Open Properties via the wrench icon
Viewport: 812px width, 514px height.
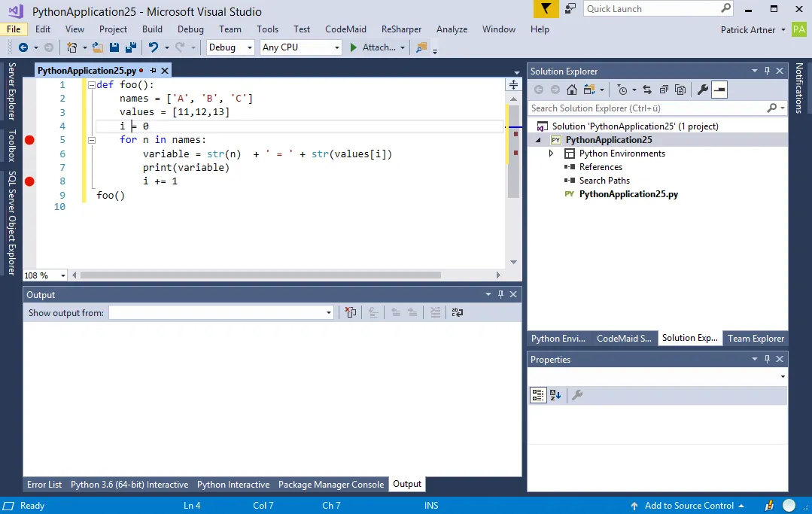(702, 90)
